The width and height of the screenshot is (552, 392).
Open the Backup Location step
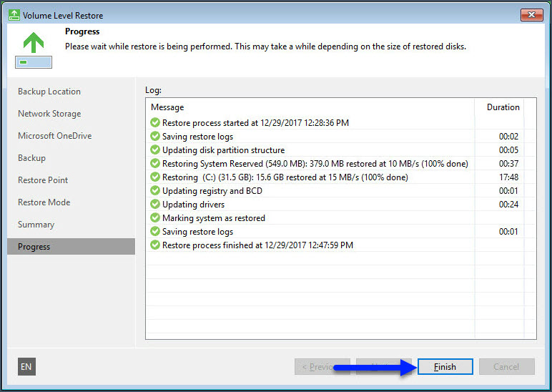(x=49, y=92)
